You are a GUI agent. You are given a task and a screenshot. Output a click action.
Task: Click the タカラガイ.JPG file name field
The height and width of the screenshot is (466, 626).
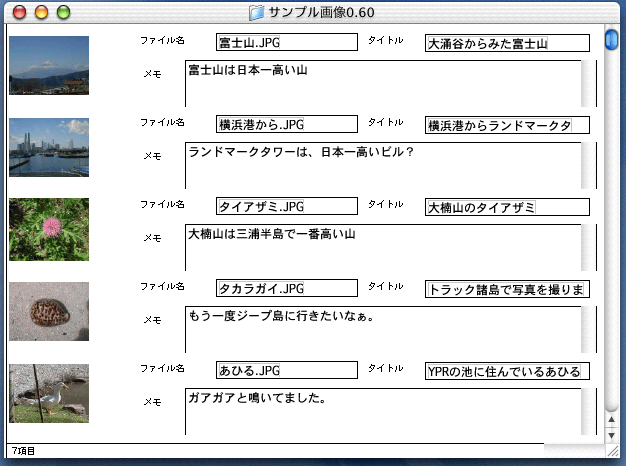tap(287, 288)
